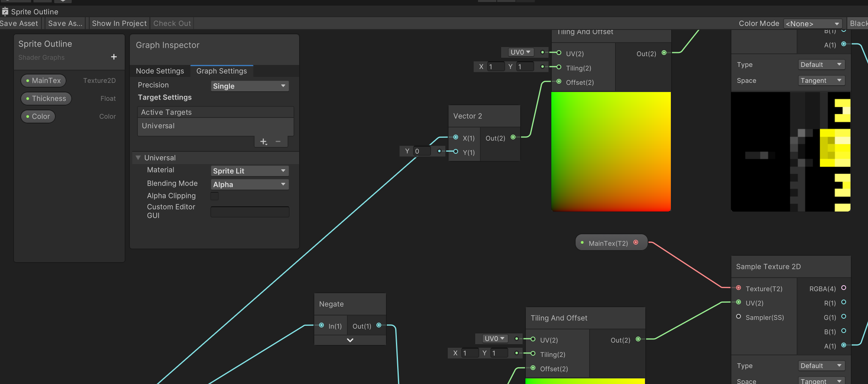
Task: Click UV(2) input port of upper Tiling And Offset
Action: pyautogui.click(x=559, y=53)
